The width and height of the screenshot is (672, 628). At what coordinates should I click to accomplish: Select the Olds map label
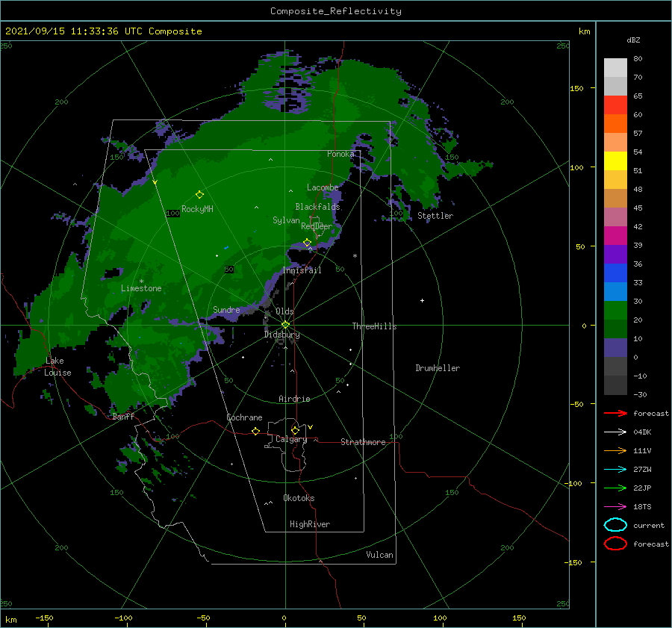284,311
